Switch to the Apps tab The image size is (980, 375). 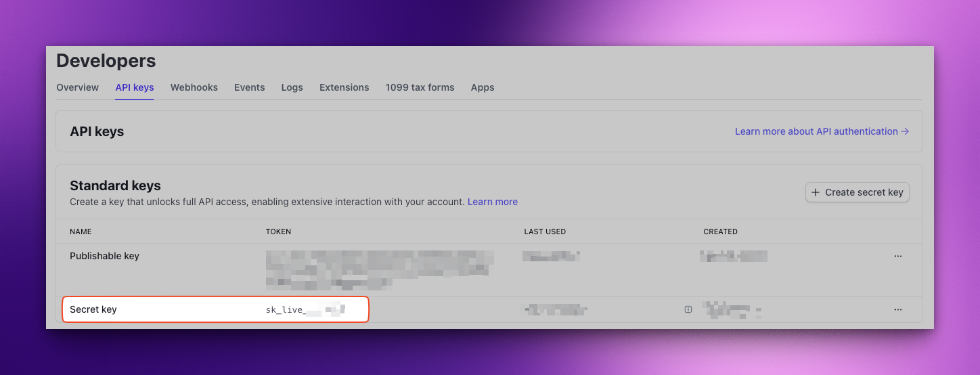483,87
